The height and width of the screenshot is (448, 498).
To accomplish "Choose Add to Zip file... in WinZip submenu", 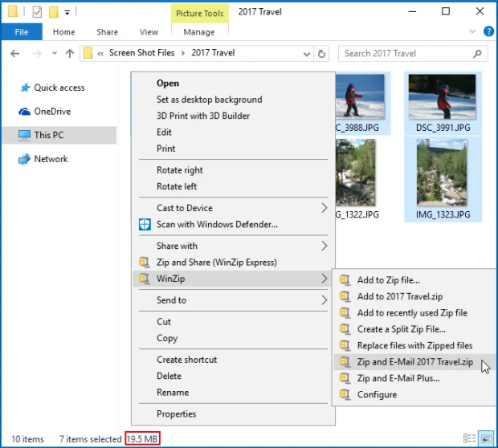I will pyautogui.click(x=388, y=280).
